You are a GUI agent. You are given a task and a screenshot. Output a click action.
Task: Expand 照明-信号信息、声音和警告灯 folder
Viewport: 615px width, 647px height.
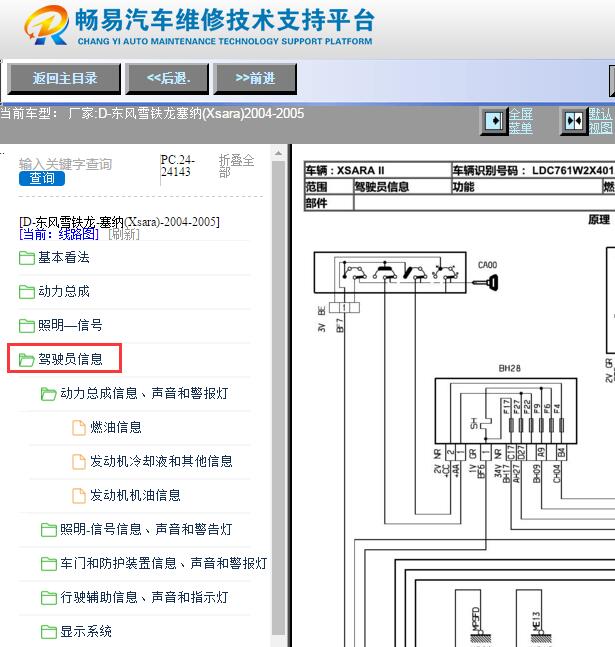tap(146, 529)
